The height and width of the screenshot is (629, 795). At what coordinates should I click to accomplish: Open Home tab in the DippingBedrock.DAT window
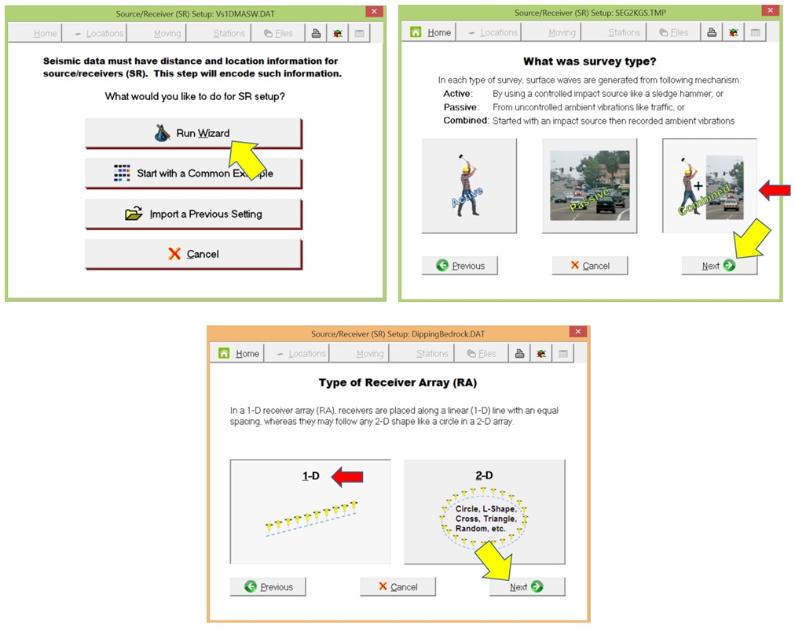(x=238, y=353)
